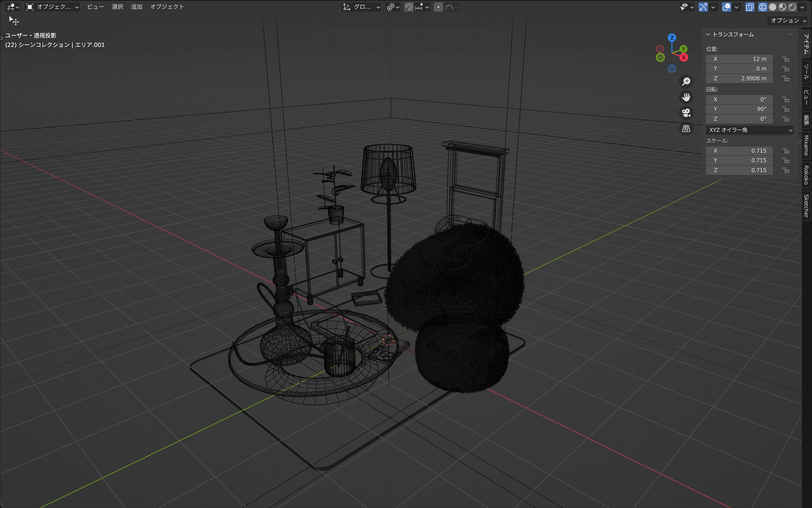Click the pan view hand icon

coord(686,97)
